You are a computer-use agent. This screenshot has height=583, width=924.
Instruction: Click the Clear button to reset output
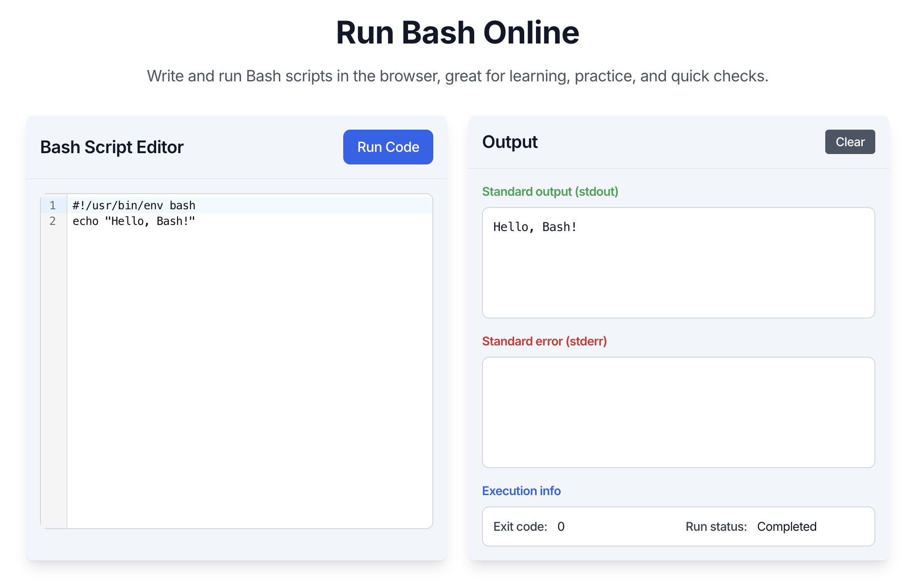pos(850,141)
